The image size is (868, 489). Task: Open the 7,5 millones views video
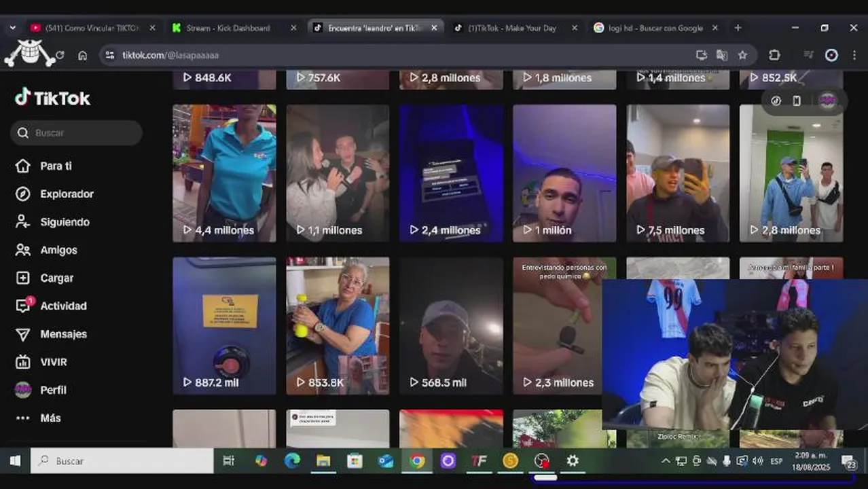coord(678,173)
